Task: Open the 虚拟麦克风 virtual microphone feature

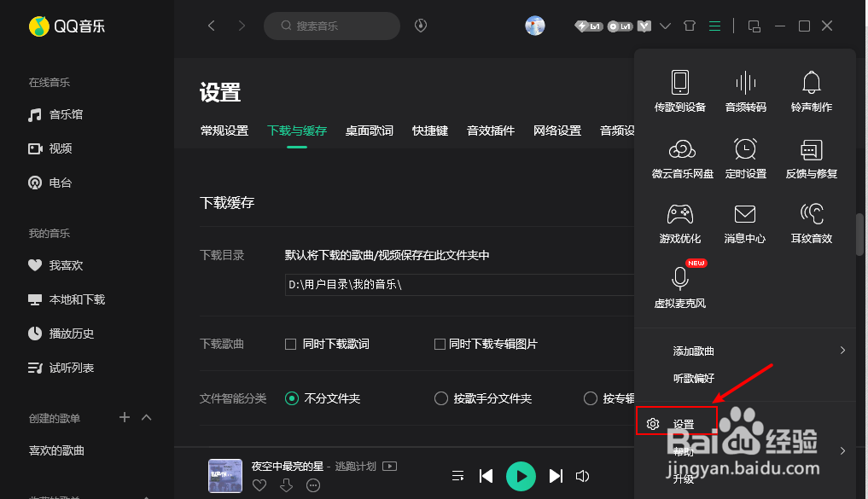Action: [679, 287]
